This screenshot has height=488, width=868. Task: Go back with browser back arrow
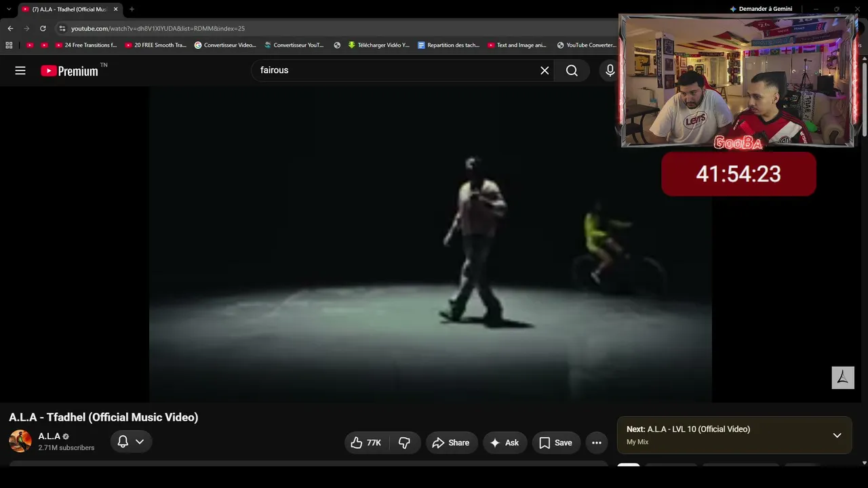pos(10,28)
